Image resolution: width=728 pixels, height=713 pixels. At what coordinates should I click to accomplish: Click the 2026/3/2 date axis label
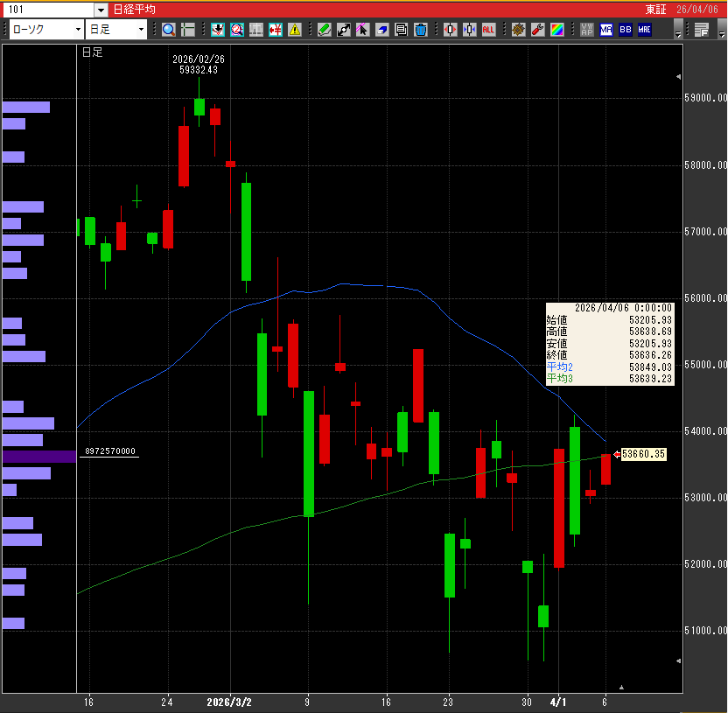click(x=229, y=703)
